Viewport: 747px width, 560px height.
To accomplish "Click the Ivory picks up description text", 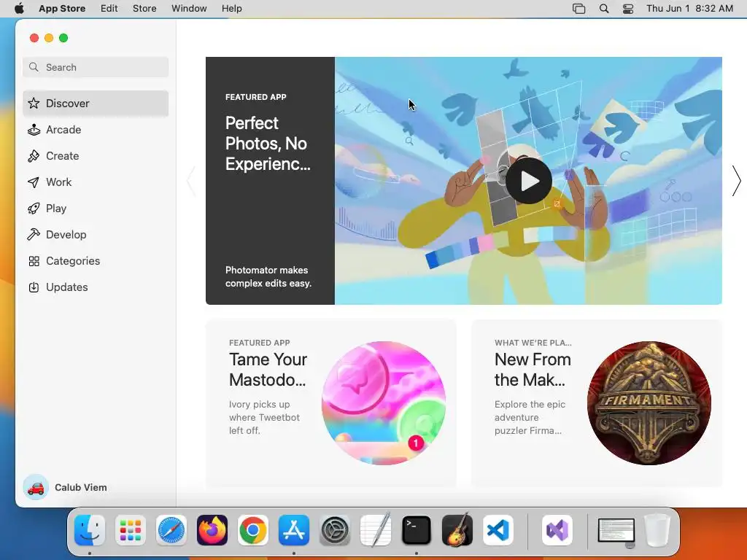I will (264, 417).
